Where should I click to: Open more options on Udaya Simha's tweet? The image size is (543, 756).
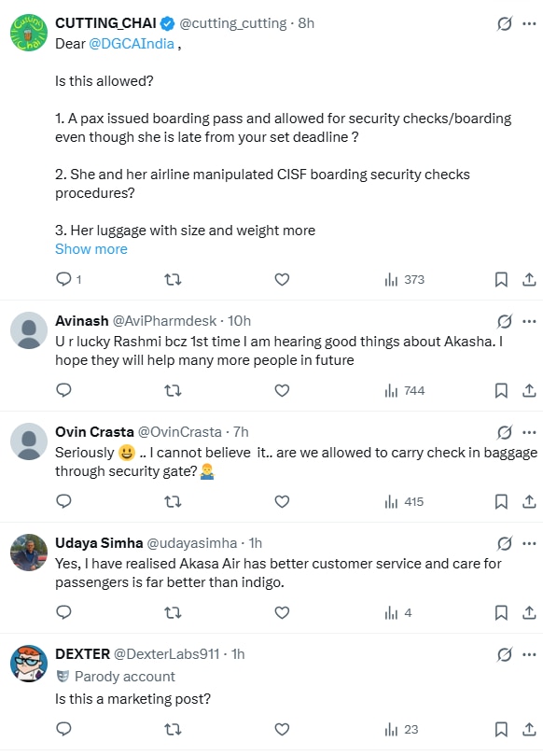click(x=529, y=543)
